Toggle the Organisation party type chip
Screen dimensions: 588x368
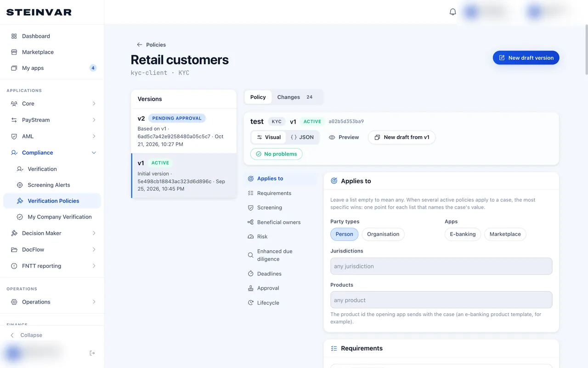383,234
